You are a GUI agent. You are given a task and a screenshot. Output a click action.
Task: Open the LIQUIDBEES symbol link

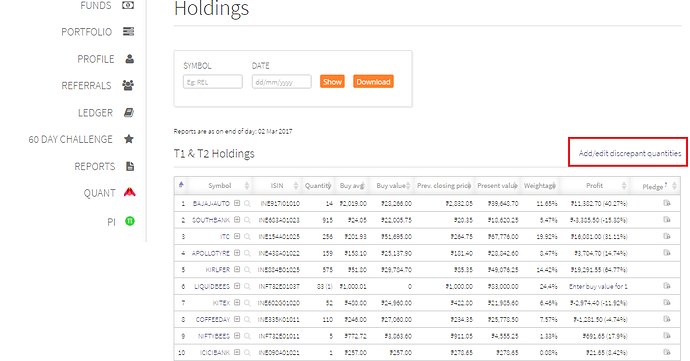(x=212, y=287)
